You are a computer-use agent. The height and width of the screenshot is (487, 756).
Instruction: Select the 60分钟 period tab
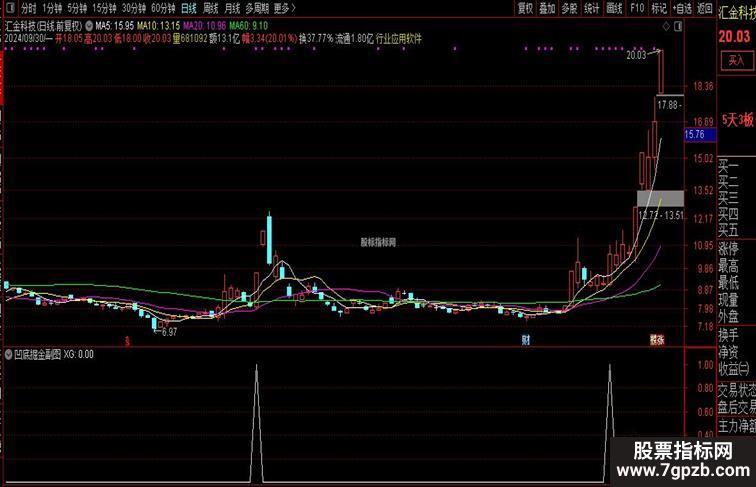(x=163, y=8)
